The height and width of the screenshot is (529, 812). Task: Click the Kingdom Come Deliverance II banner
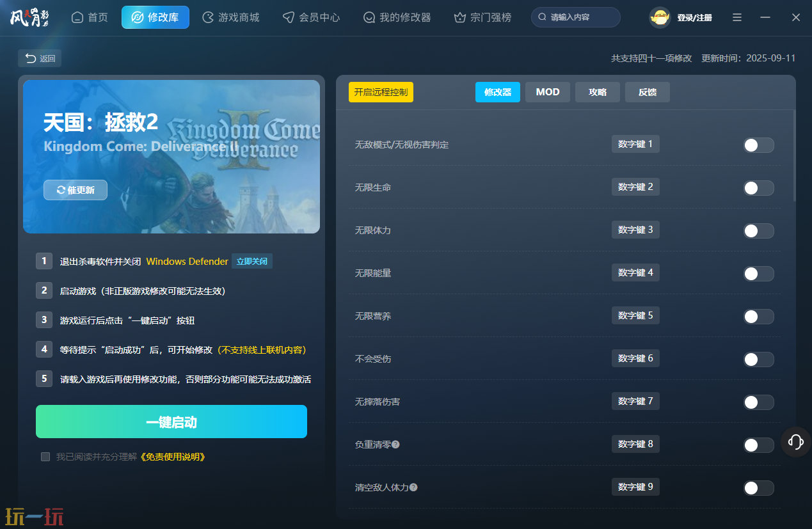(x=171, y=157)
